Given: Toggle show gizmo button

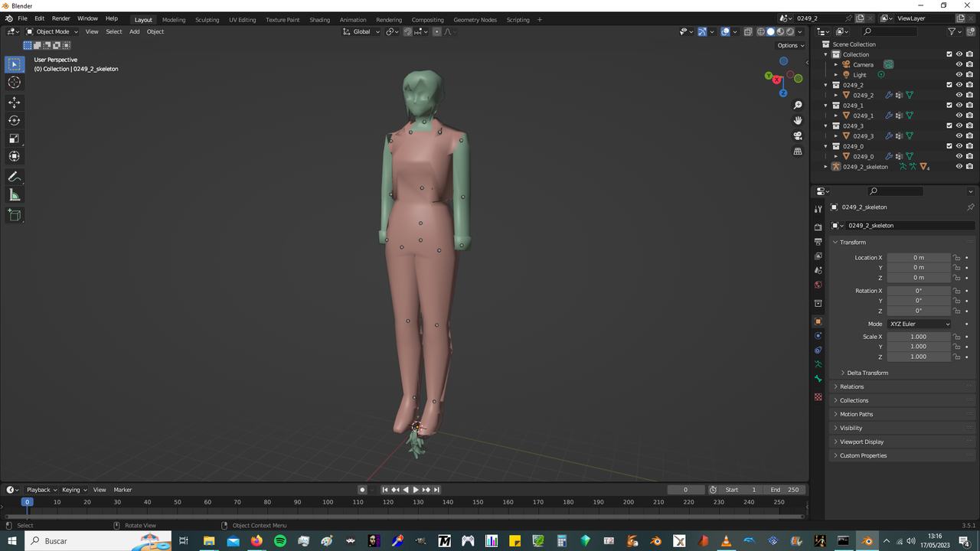Looking at the screenshot, I should (x=702, y=31).
